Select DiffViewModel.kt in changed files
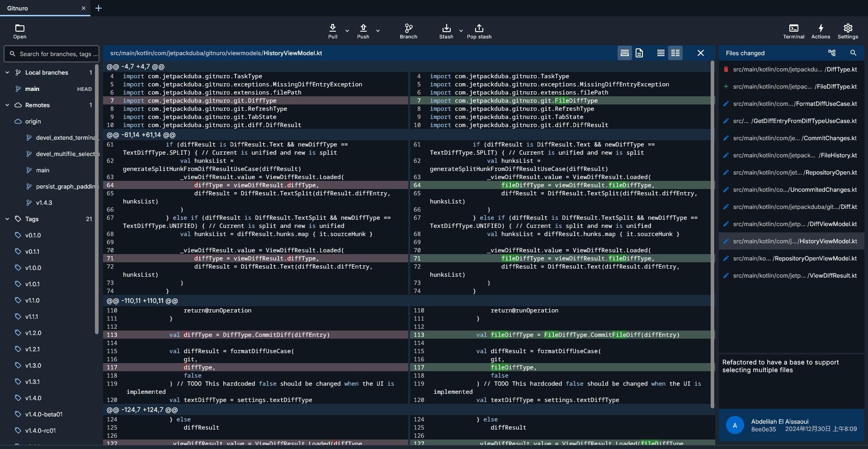868x449 pixels. click(x=794, y=224)
